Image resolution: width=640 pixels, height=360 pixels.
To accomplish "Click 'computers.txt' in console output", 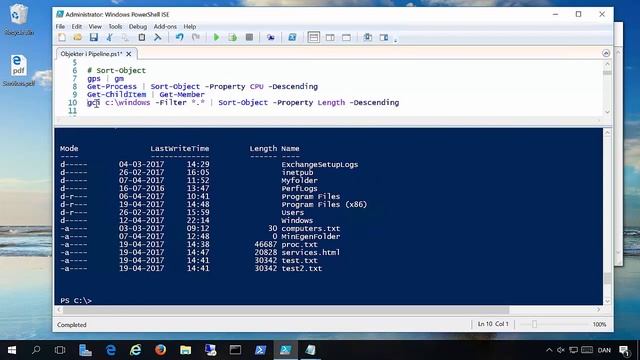I will (x=311, y=229).
